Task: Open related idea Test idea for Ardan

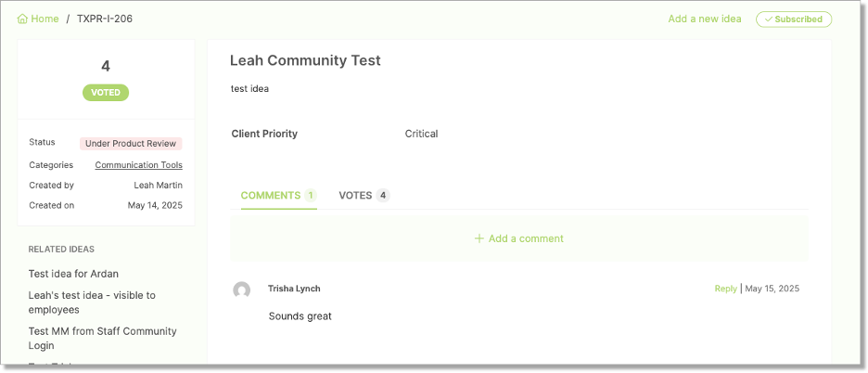Action: tap(73, 274)
